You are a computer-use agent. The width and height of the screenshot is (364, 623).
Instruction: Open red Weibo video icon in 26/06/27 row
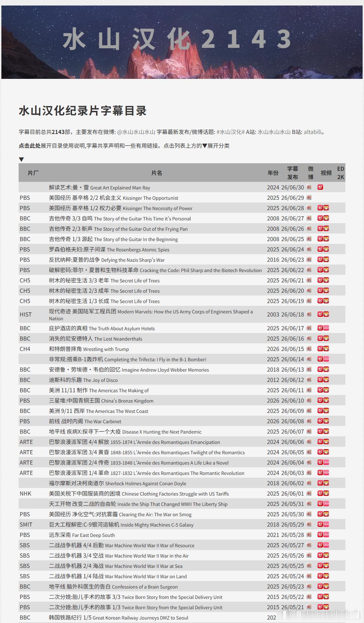point(320,218)
